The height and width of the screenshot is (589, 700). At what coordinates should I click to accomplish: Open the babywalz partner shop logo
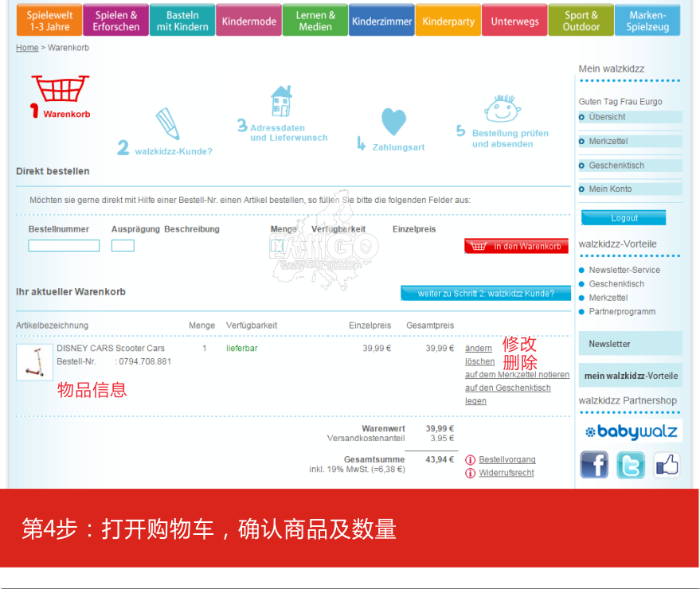pos(630,431)
